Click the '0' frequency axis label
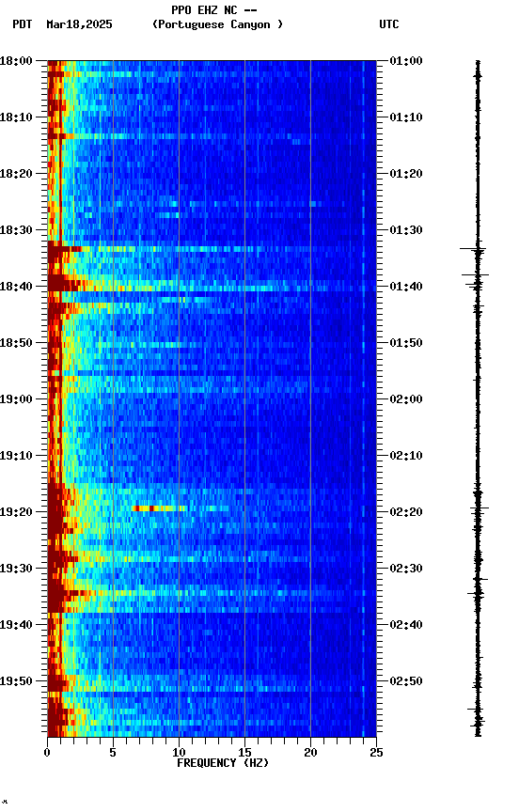The height and width of the screenshot is (812, 519). [47, 753]
